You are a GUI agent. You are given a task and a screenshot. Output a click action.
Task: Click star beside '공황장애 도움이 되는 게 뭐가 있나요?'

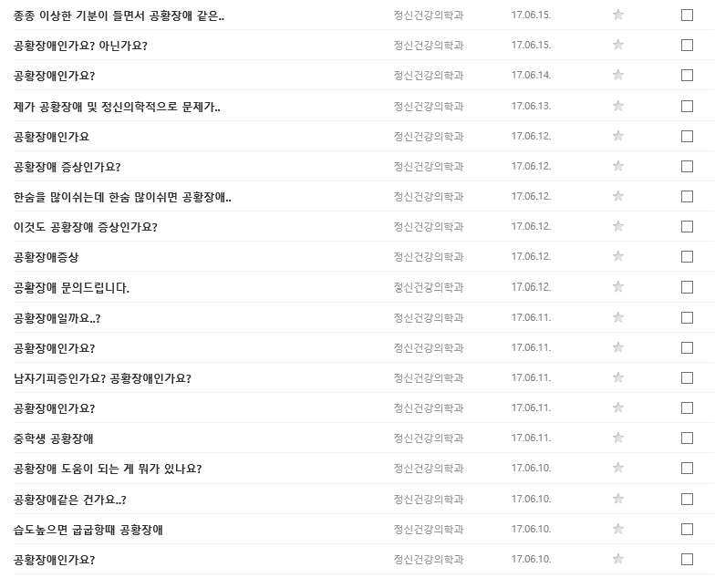[x=617, y=468]
